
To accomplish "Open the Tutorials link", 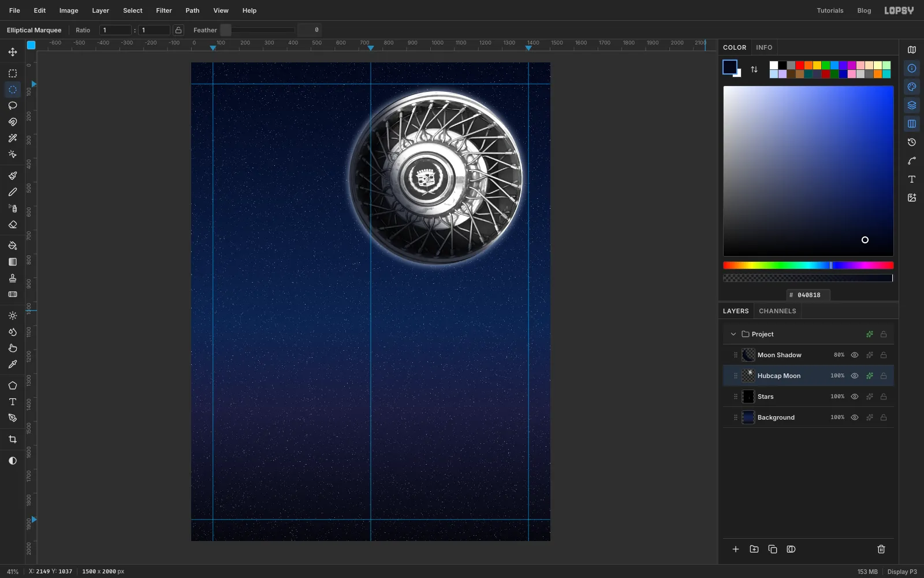I will click(x=830, y=10).
